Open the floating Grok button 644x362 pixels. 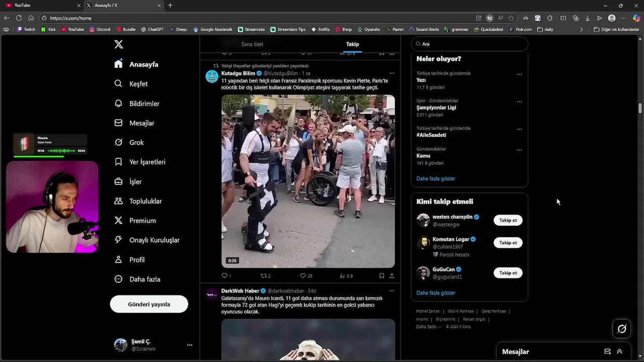click(622, 329)
